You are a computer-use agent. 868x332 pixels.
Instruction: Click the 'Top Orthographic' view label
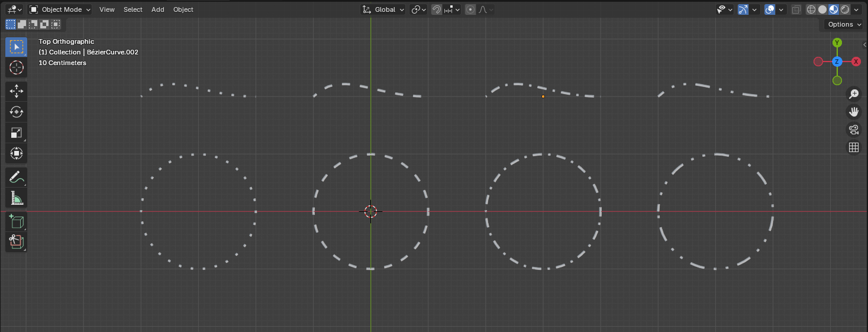[66, 41]
